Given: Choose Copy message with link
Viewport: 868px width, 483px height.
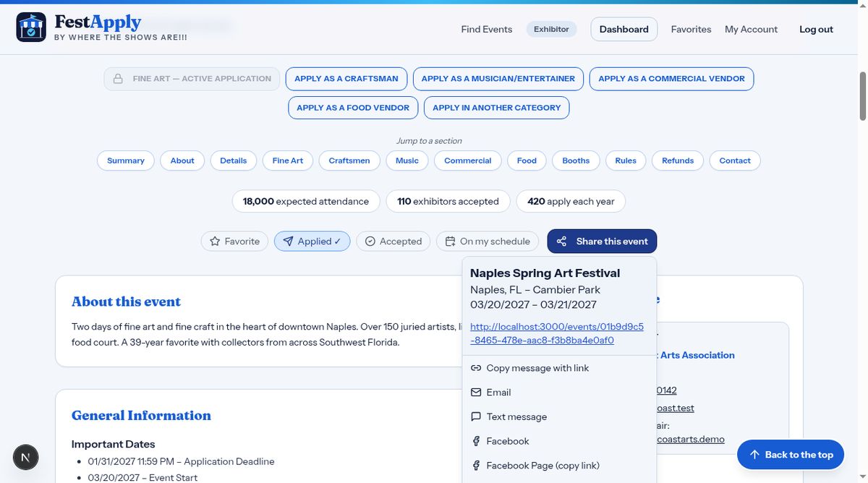Looking at the screenshot, I should pos(559,368).
